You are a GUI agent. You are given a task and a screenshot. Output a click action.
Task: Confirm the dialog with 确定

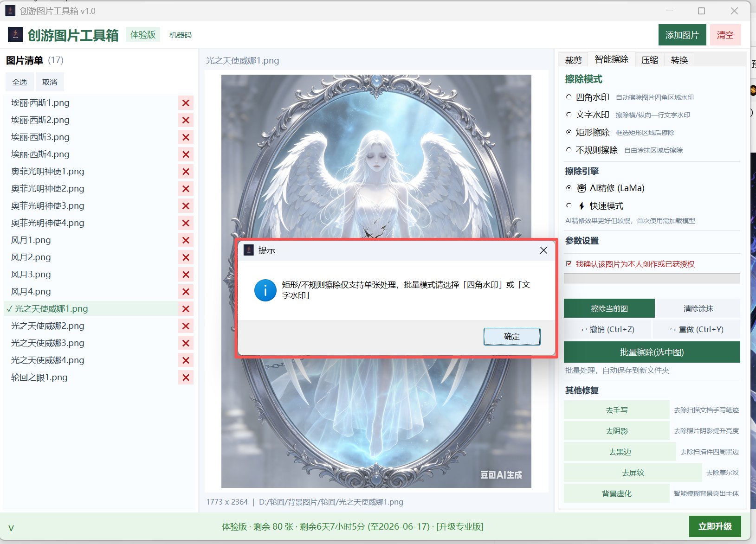point(512,337)
